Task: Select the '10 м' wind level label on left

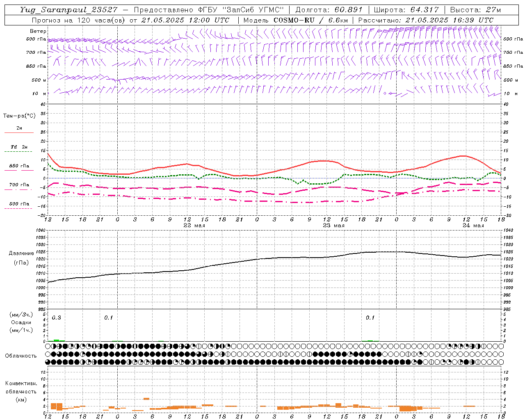Action: (x=39, y=94)
